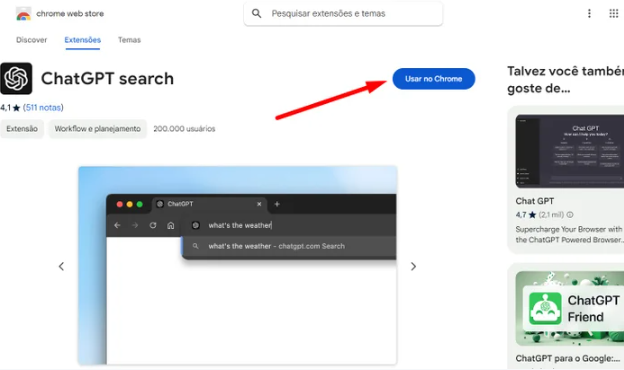This screenshot has width=624, height=370.
Task: Show next screenshot with right arrow
Action: point(413,266)
